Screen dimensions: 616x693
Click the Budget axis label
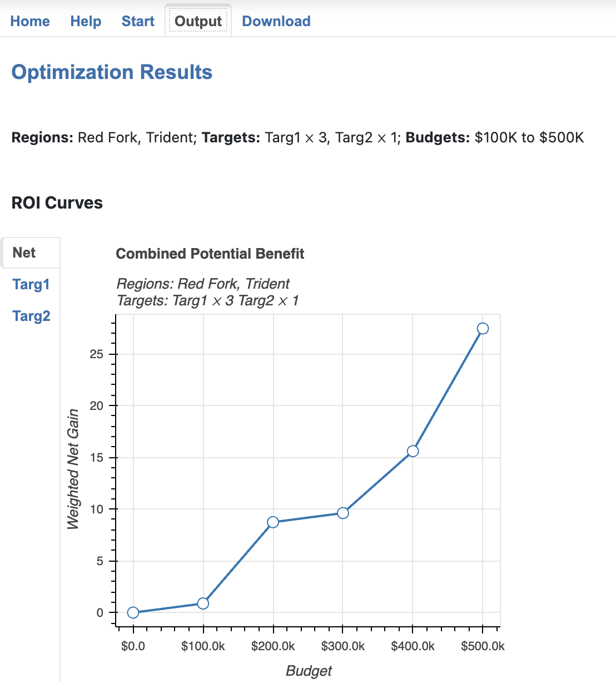pos(309,671)
